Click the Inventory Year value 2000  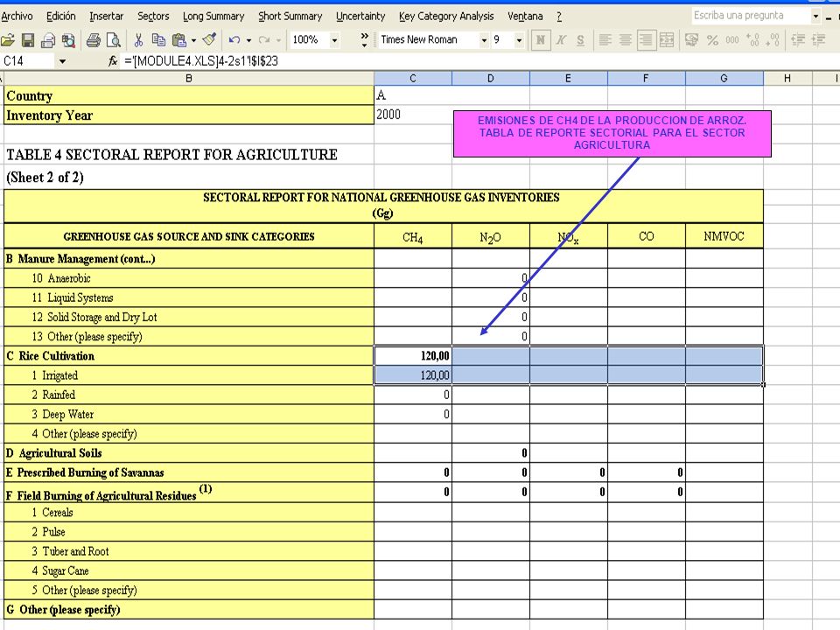click(413, 115)
